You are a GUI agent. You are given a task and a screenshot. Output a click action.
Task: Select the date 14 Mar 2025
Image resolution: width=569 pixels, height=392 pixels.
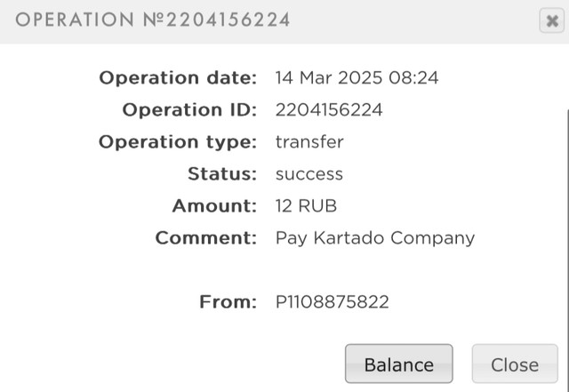pos(329,78)
